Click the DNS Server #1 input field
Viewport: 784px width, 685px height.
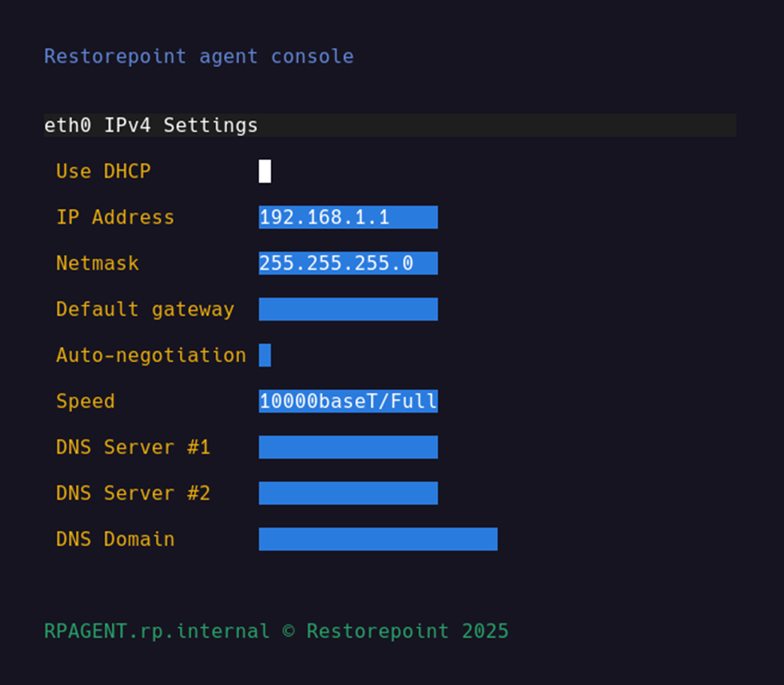coord(348,447)
